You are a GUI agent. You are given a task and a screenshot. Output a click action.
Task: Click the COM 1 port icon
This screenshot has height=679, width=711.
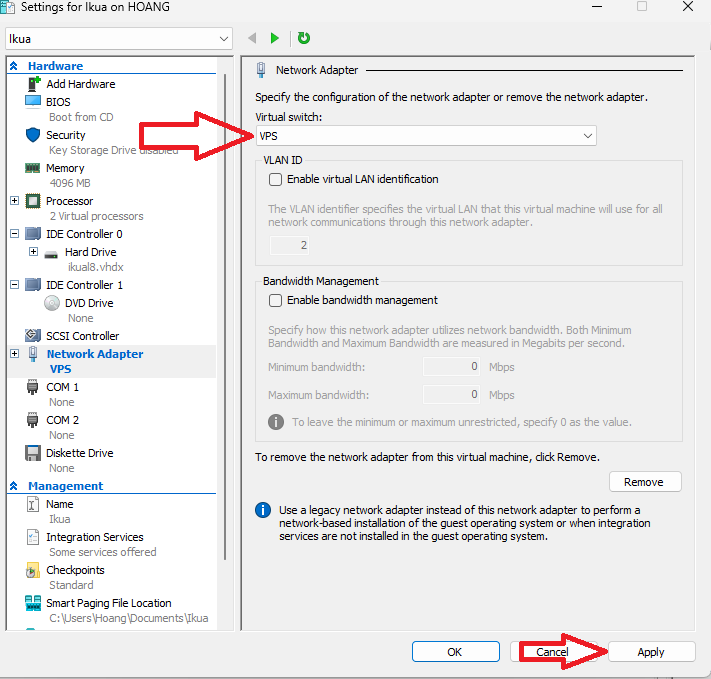33,387
